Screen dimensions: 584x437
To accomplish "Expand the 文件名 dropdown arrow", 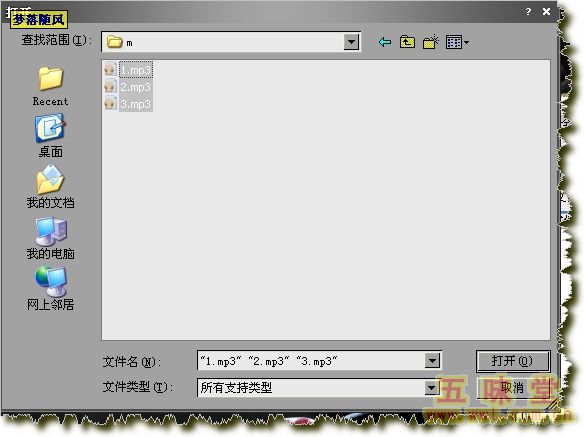I will point(432,361).
